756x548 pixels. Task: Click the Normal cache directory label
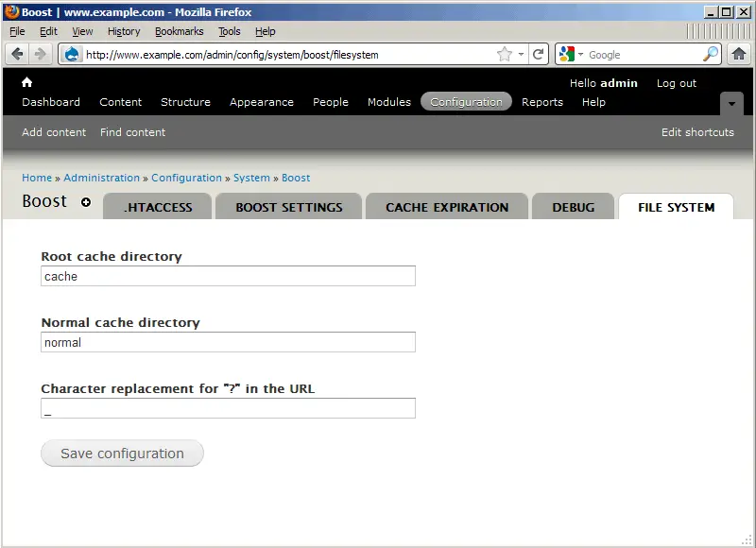pyautogui.click(x=121, y=322)
